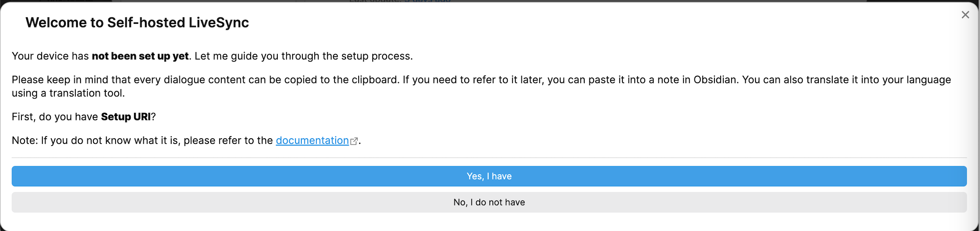The width and height of the screenshot is (980, 231).
Task: Close the Welcome dialog with the X
Action: point(965,15)
